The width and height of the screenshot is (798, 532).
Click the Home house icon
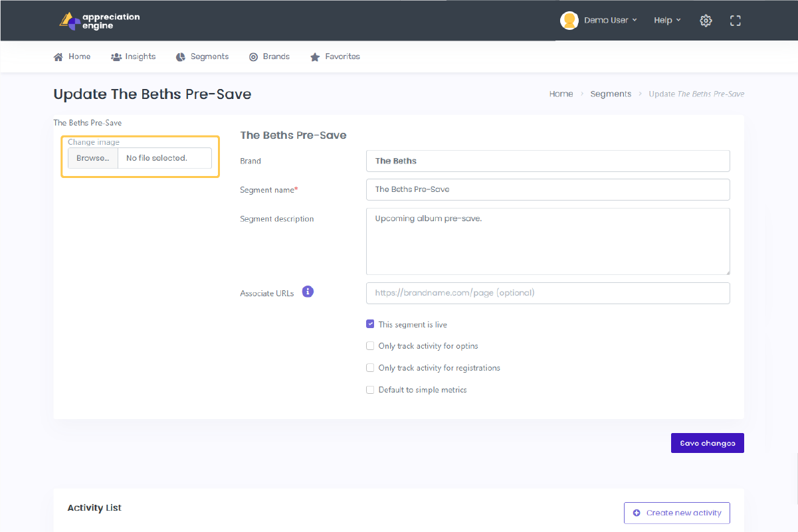[58, 57]
